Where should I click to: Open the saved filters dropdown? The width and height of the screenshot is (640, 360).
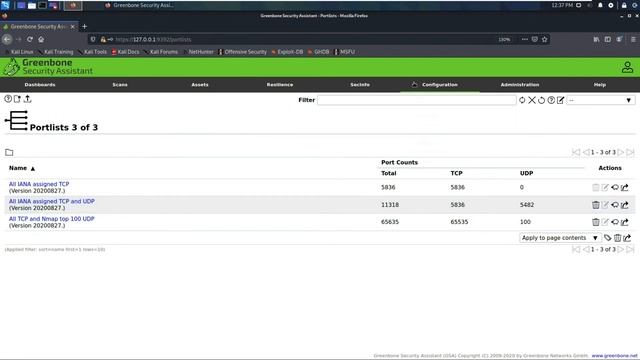tap(600, 100)
